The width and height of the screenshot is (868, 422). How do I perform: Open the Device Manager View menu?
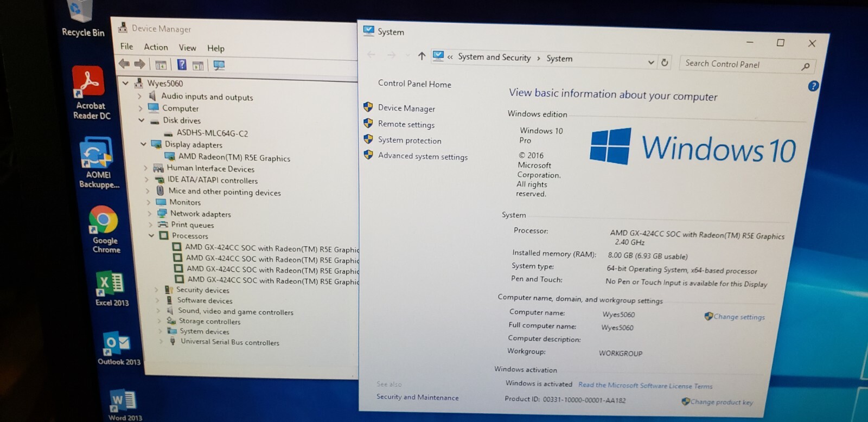(188, 48)
